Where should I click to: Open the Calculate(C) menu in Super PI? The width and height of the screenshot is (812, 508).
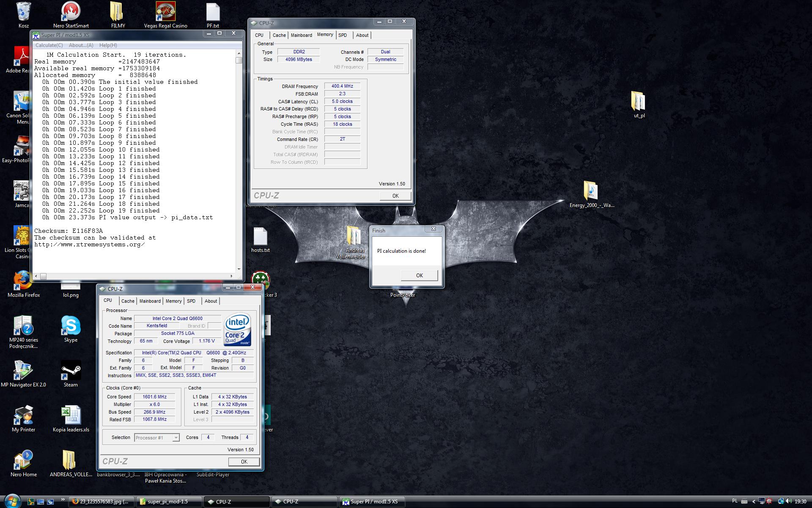[x=49, y=45]
